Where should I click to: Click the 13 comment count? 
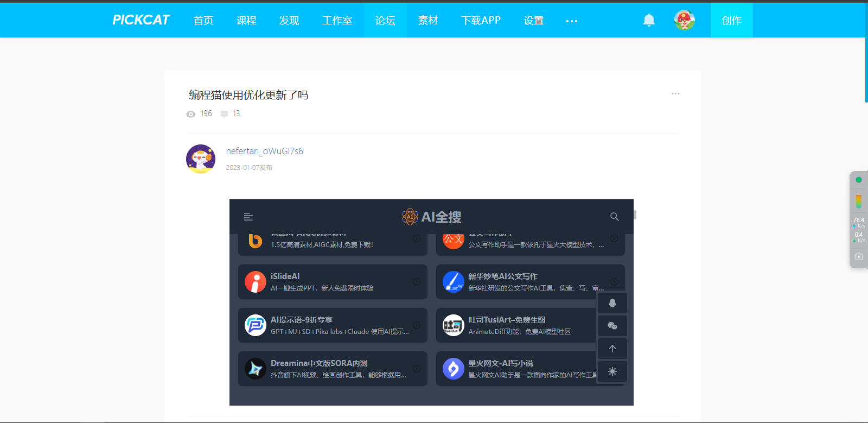(236, 113)
